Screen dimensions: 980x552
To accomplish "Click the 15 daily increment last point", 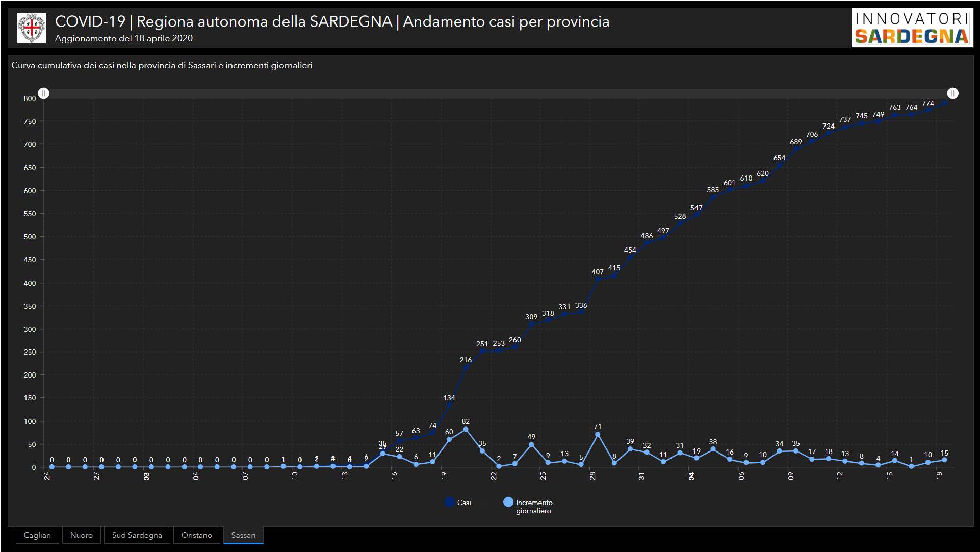I will 944,460.
